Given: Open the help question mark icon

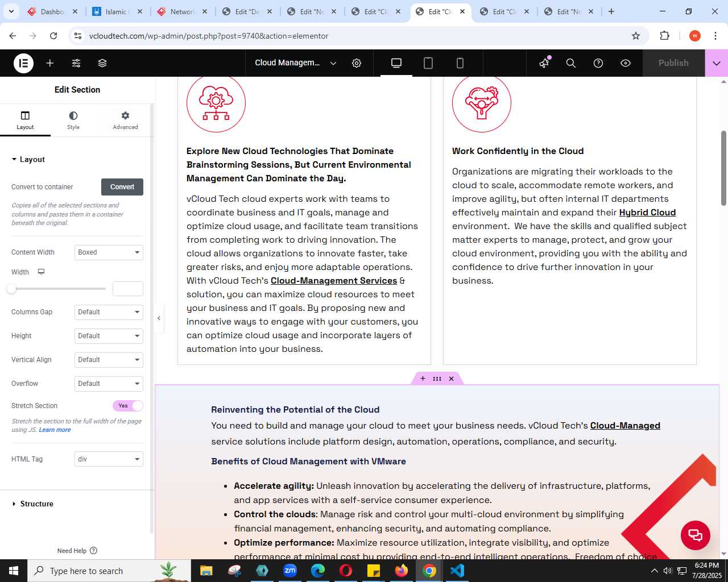Looking at the screenshot, I should pyautogui.click(x=598, y=63).
